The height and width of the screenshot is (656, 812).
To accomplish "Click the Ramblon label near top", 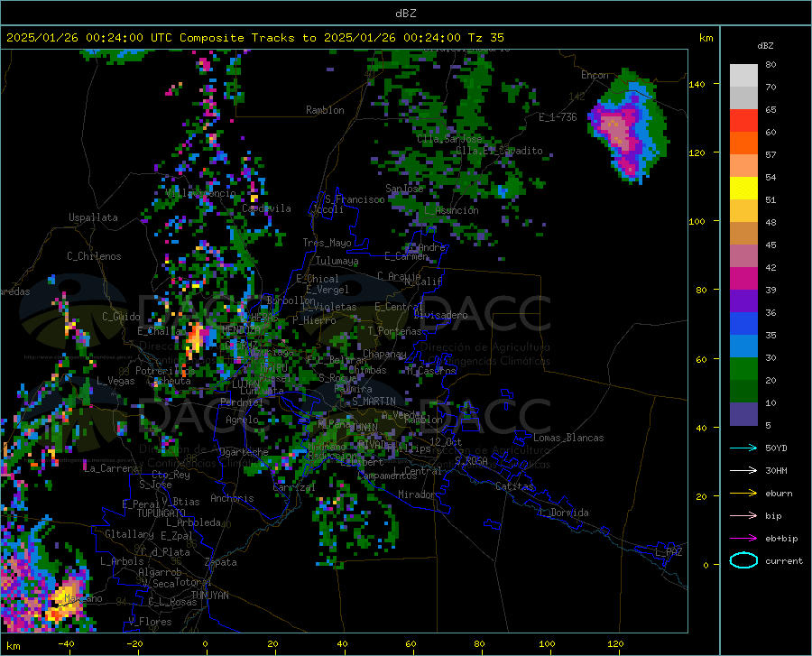I will coord(325,110).
